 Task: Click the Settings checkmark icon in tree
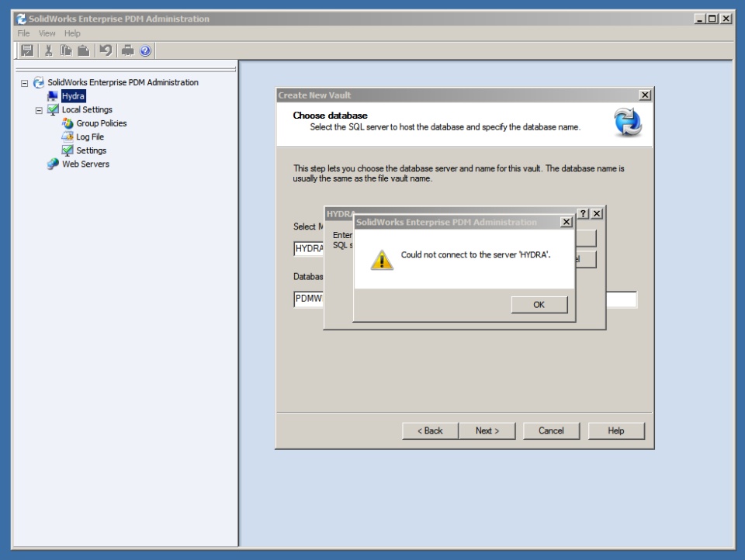pos(68,150)
